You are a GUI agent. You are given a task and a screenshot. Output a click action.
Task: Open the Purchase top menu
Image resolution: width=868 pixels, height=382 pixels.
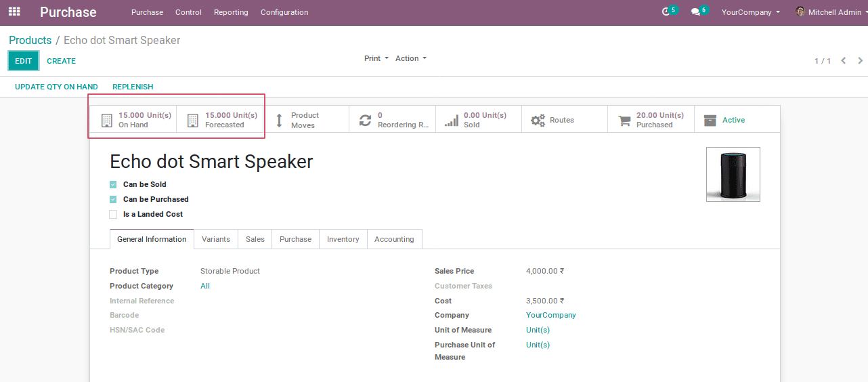pos(147,12)
